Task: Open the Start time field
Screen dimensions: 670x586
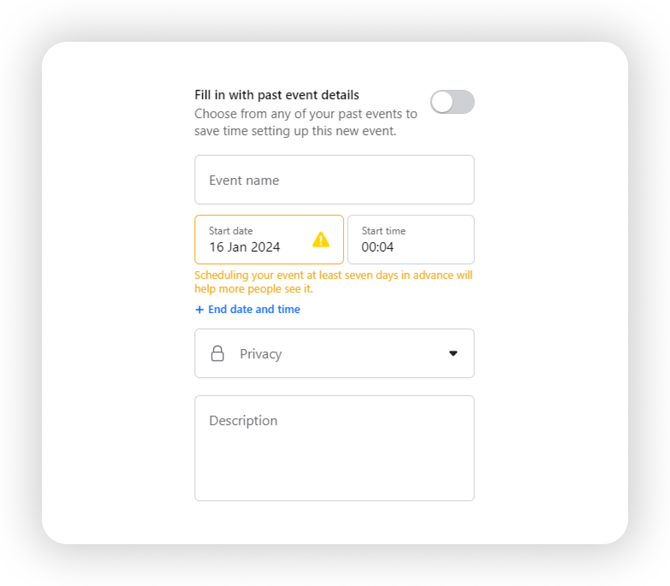Action: [x=410, y=240]
